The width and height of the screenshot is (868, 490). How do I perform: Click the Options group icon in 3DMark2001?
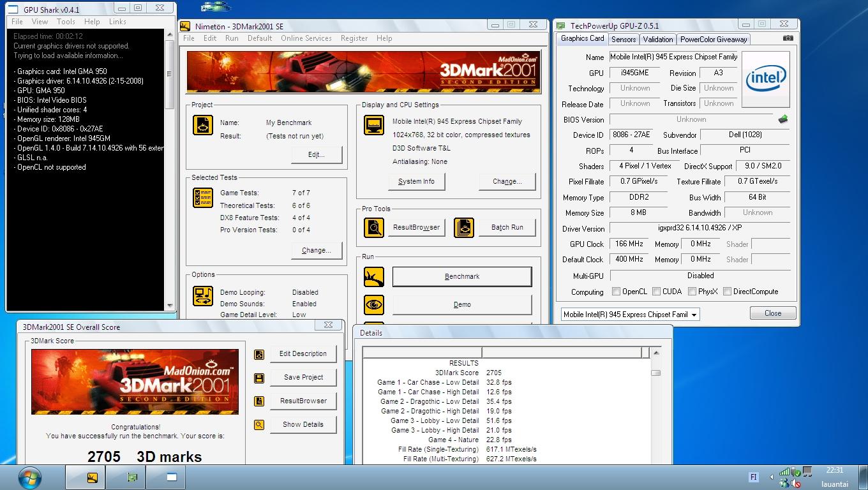(203, 296)
